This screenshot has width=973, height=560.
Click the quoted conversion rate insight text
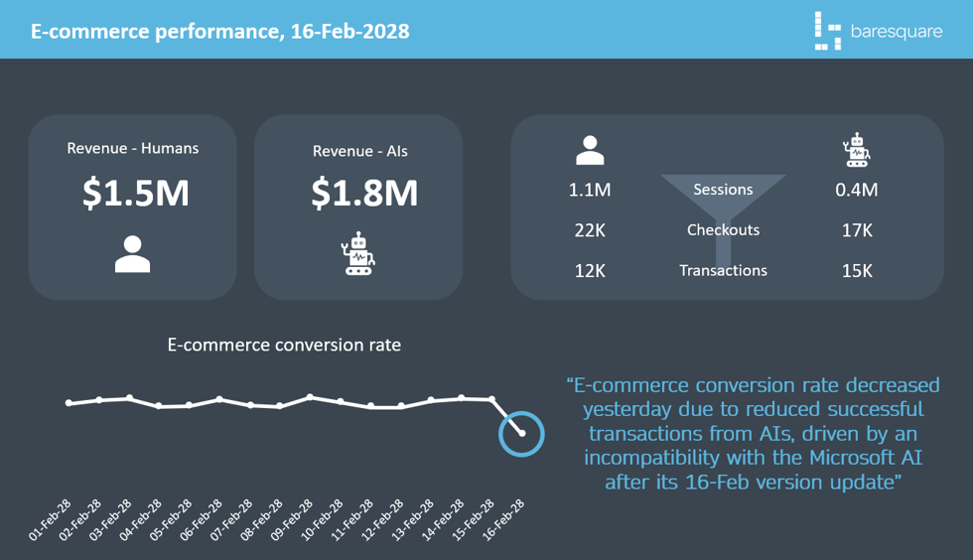coord(753,433)
